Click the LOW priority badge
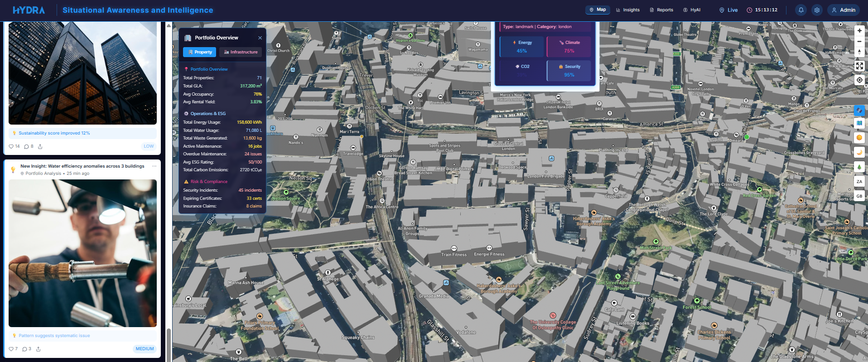The width and height of the screenshot is (868, 362). 149,146
